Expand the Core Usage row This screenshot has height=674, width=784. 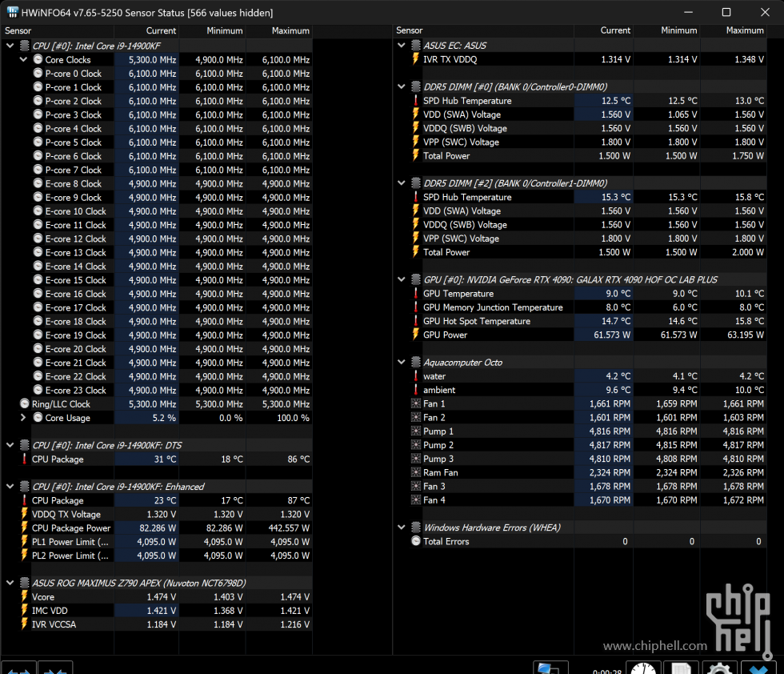pyautogui.click(x=23, y=417)
